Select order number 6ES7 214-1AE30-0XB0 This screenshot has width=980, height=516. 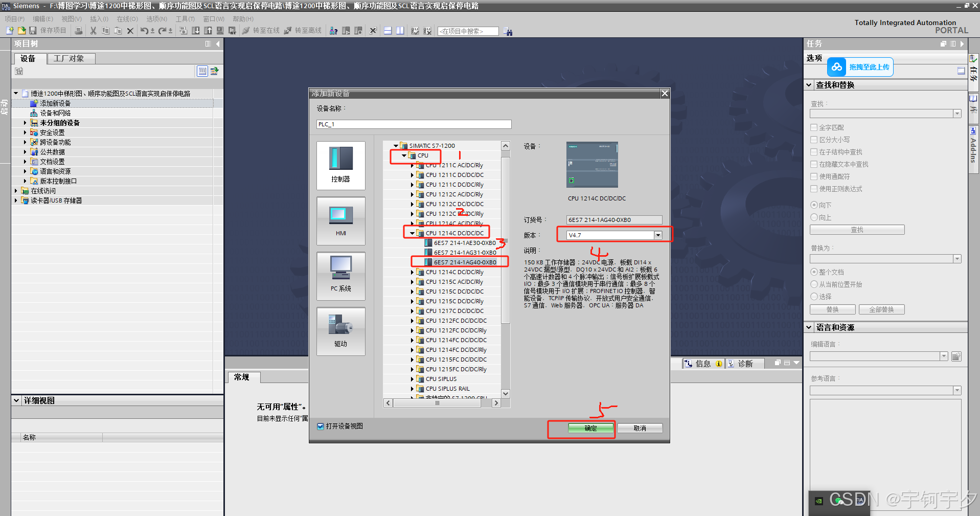(x=465, y=243)
